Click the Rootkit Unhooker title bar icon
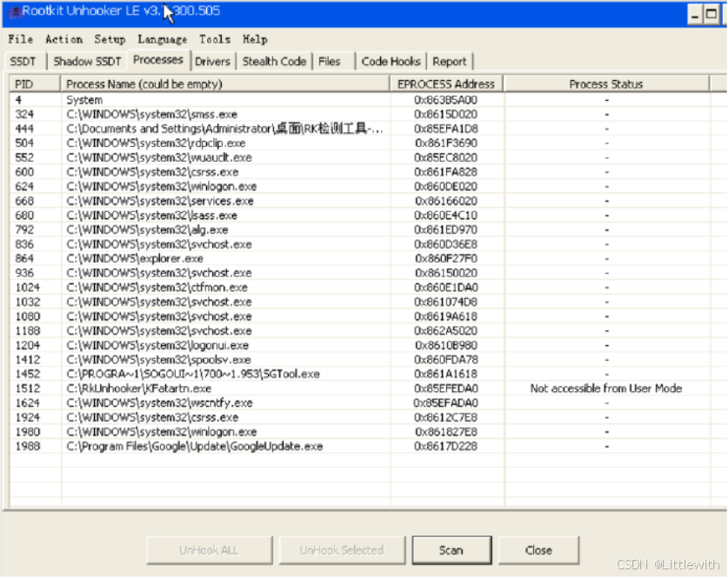The height and width of the screenshot is (578, 728). coord(15,12)
